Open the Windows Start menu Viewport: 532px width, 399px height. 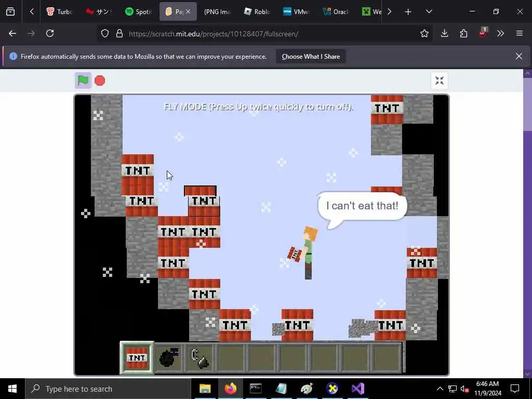point(12,389)
